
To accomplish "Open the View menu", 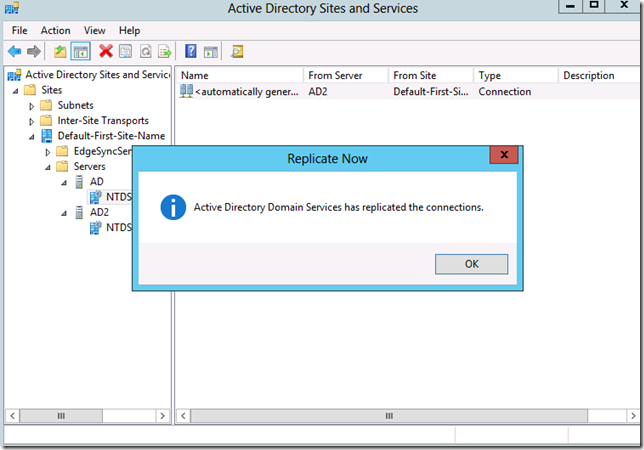I will (94, 30).
